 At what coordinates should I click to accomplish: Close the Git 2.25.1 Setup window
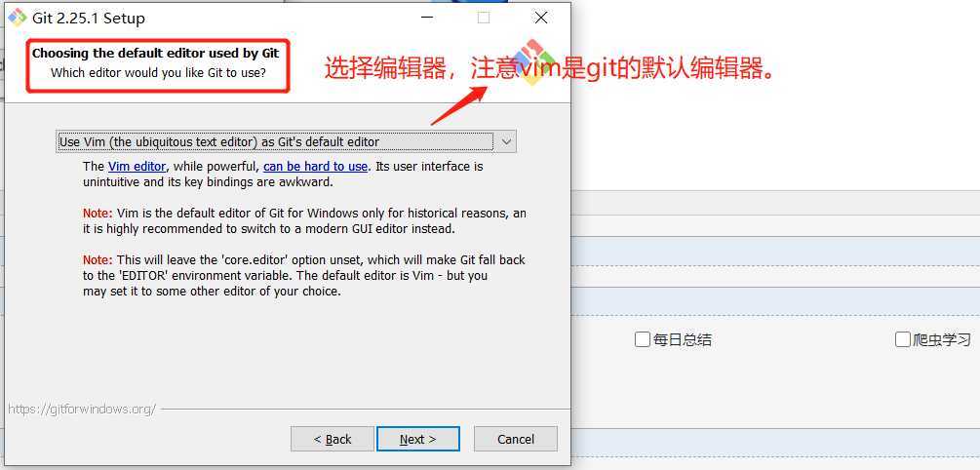(x=541, y=19)
